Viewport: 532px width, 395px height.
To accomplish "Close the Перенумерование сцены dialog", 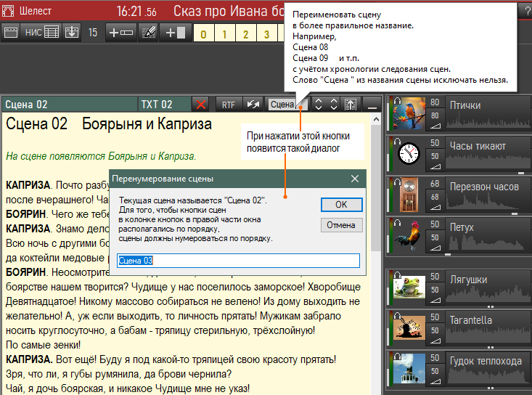I will [355, 179].
